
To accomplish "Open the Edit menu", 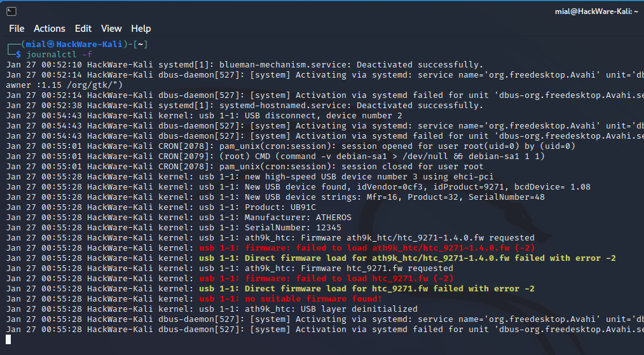I will point(83,29).
